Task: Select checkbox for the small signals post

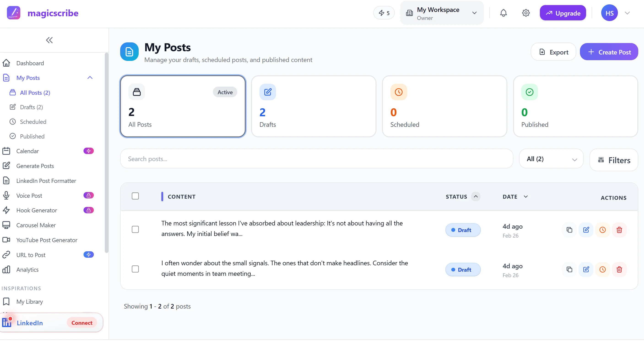Action: click(135, 269)
